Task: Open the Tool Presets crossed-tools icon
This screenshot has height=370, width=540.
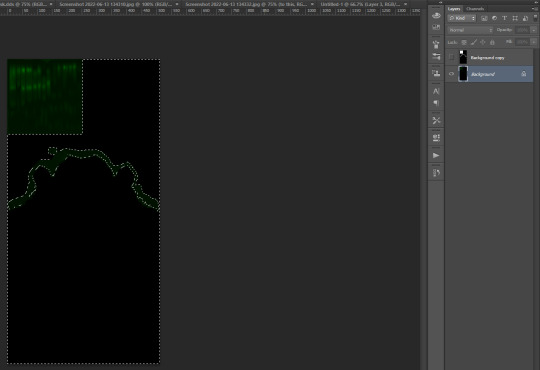Action: pyautogui.click(x=436, y=120)
